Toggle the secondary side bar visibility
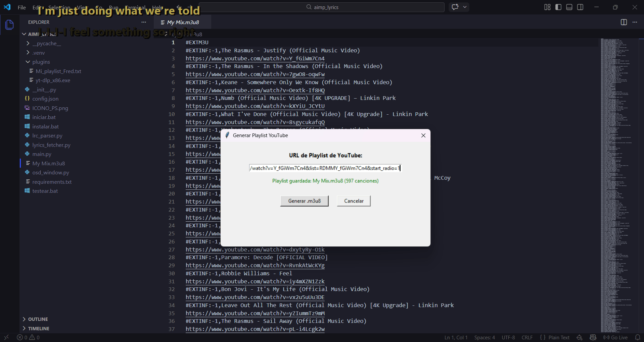The image size is (644, 342). [580, 7]
